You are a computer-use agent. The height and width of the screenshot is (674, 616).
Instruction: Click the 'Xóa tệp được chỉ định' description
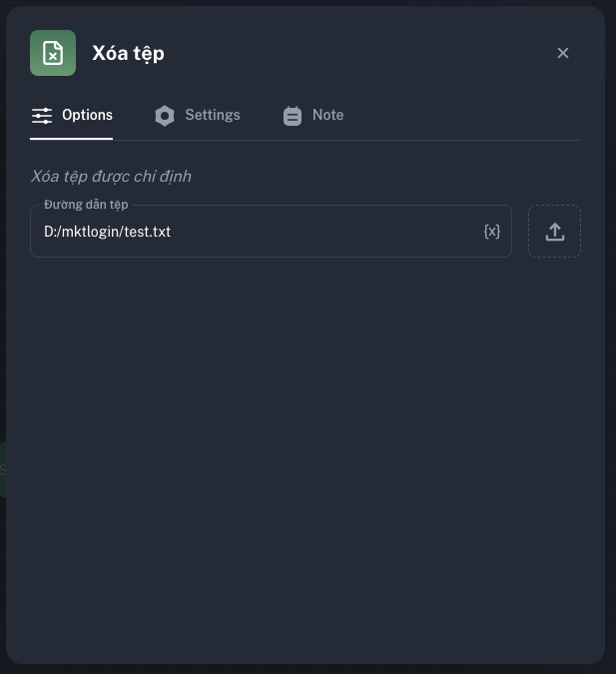pos(111,177)
